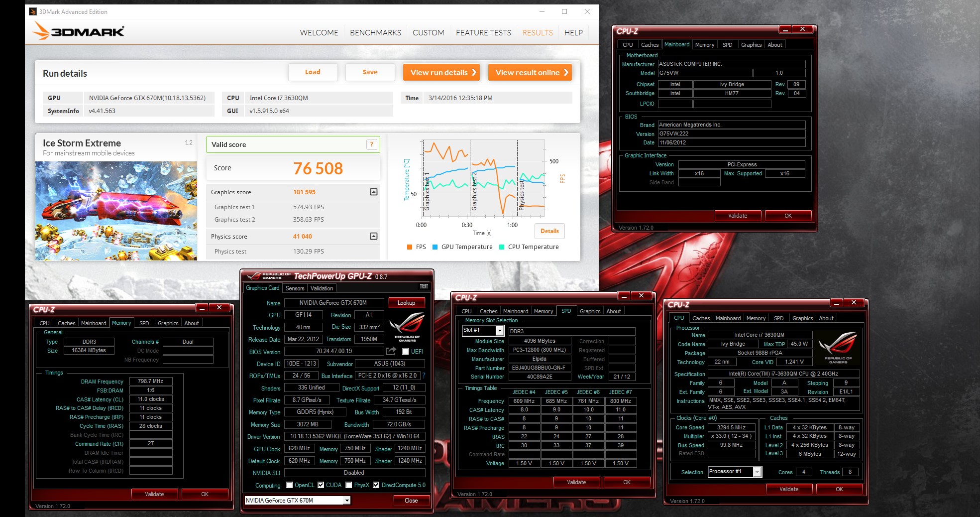The image size is (980, 517).
Task: Click View result online button
Action: [530, 72]
